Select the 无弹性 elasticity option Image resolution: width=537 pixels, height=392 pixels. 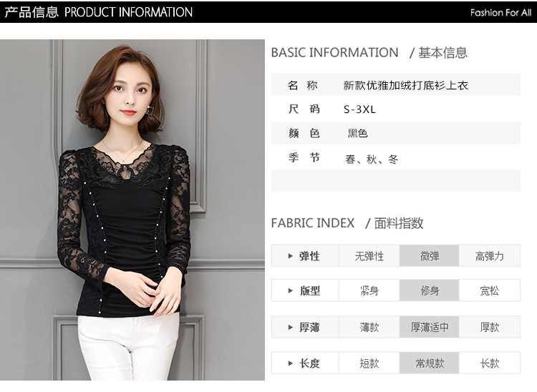[369, 256]
